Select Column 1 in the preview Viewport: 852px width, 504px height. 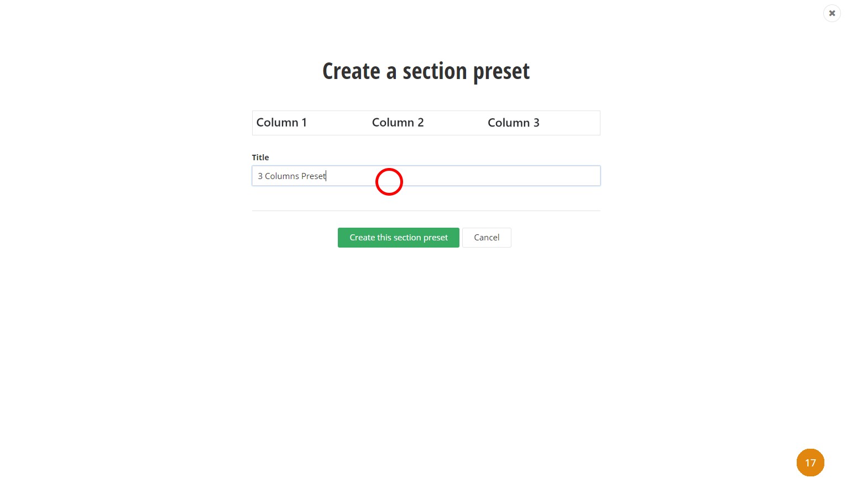[x=281, y=123]
